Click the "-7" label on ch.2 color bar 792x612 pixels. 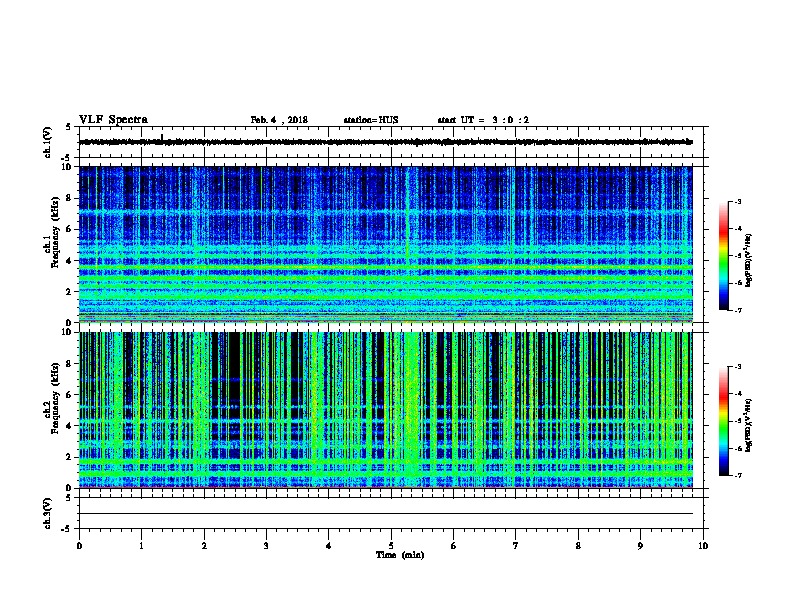[x=738, y=475]
